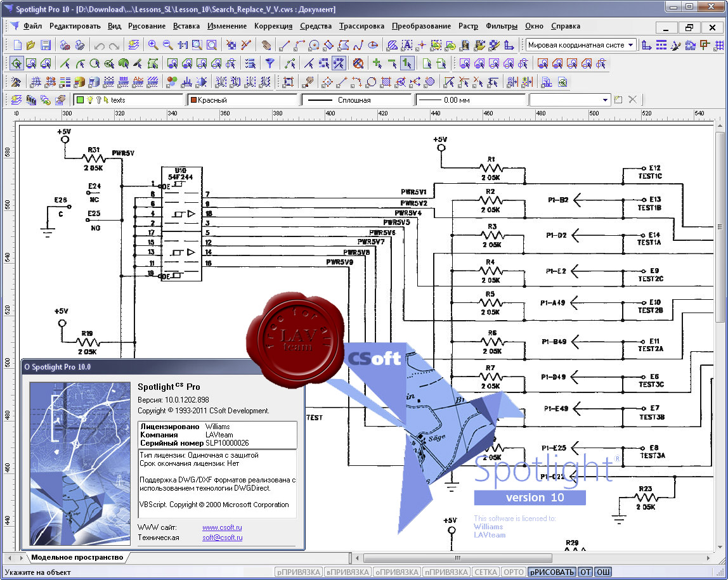Toggle ОРТО orthogonal mode in status bar

[514, 572]
